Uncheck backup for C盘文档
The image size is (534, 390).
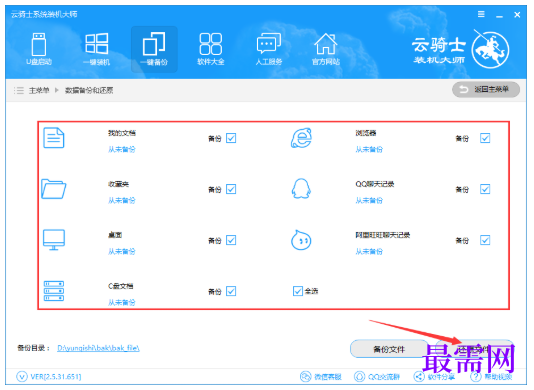[x=231, y=291]
